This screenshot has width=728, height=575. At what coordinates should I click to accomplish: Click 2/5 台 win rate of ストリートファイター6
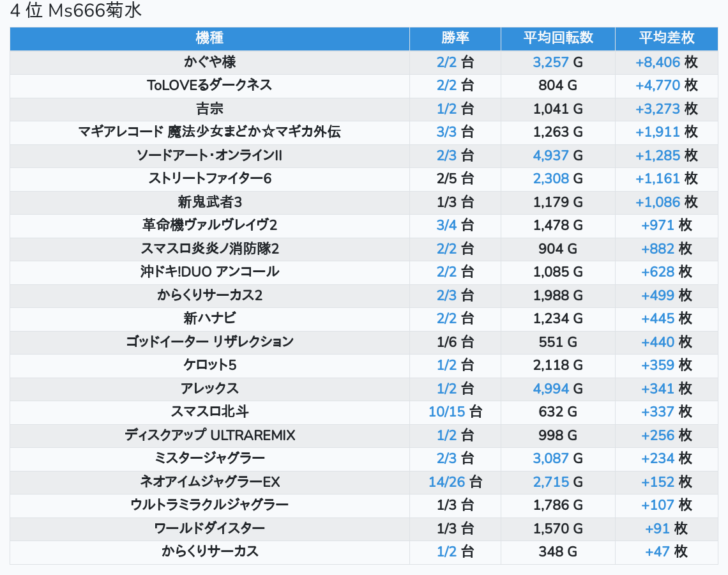455,179
